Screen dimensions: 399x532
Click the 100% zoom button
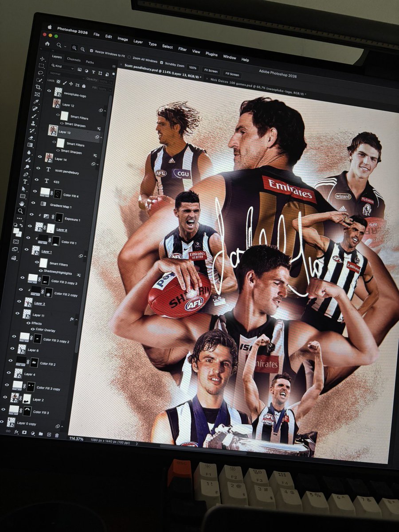[192, 68]
